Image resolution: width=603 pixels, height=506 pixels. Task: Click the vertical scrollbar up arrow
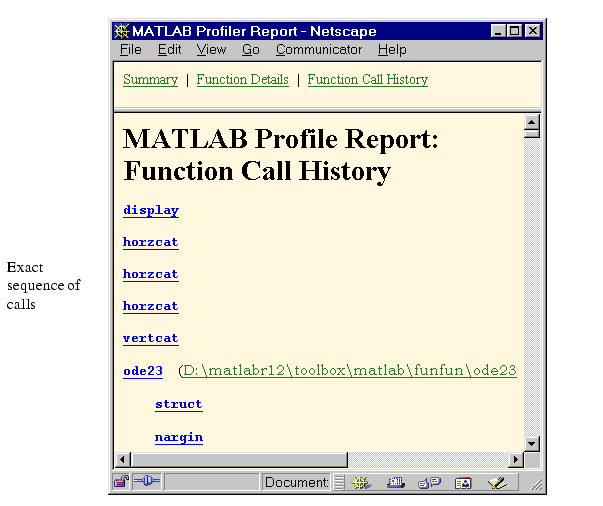532,122
